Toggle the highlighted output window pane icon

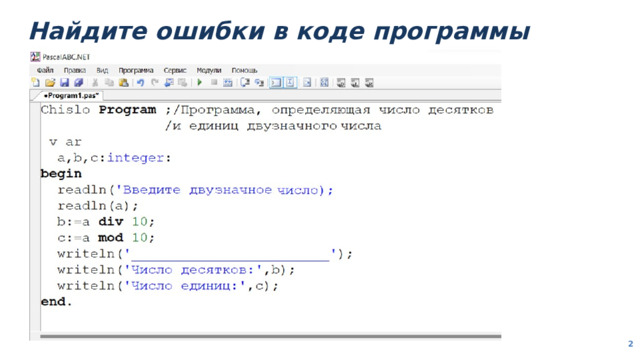point(276,83)
